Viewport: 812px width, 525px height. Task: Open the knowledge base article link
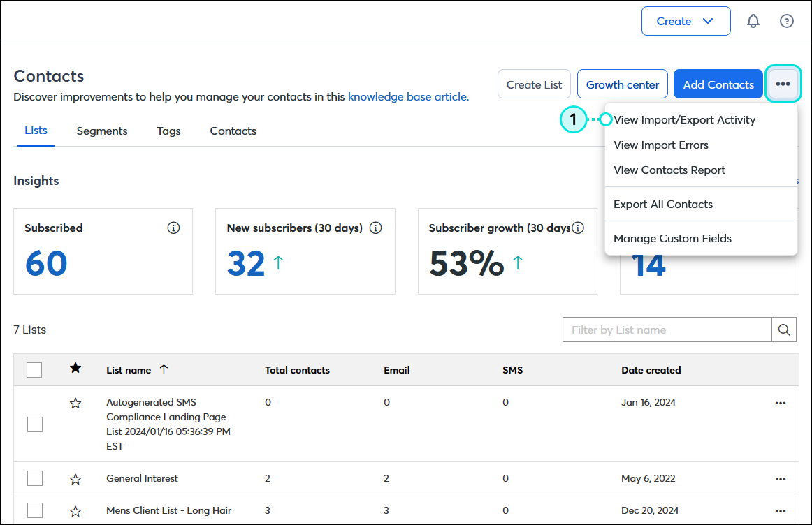(408, 97)
